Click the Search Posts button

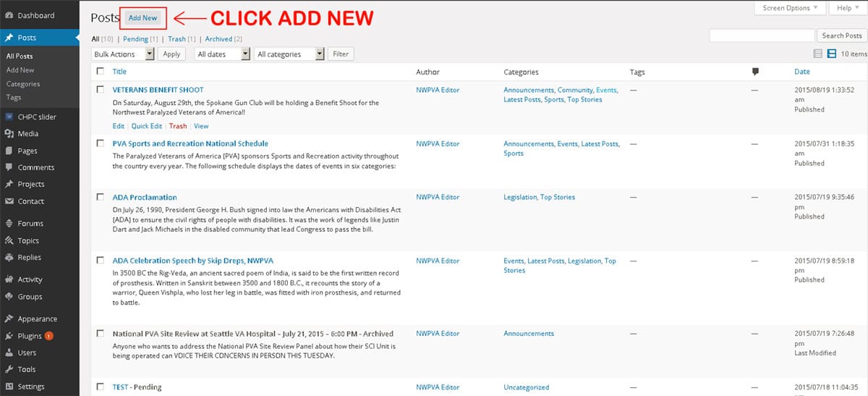pyautogui.click(x=842, y=35)
